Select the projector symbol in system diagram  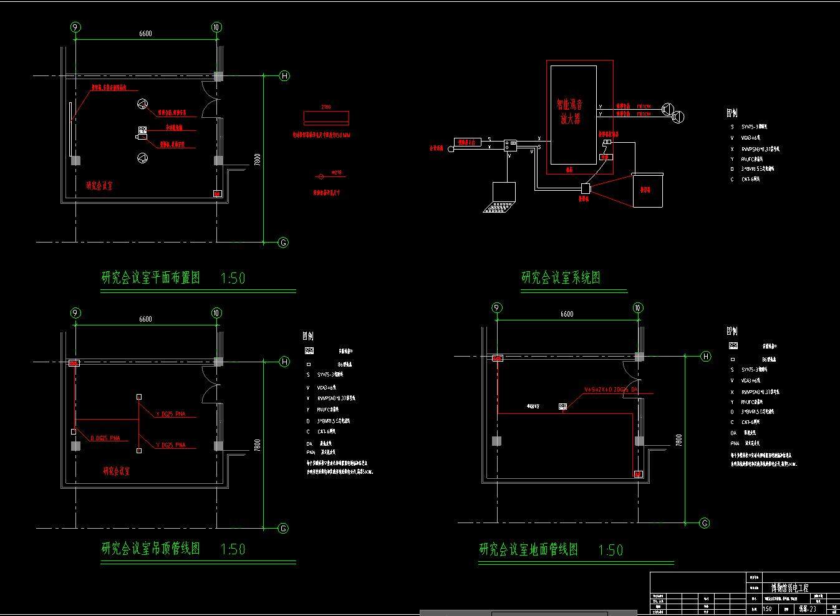click(585, 188)
